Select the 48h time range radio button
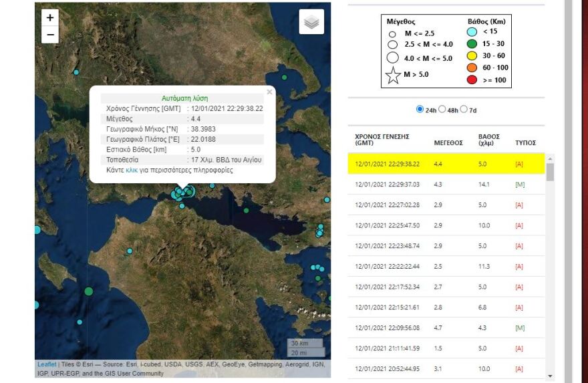588x383 pixels. (442, 109)
